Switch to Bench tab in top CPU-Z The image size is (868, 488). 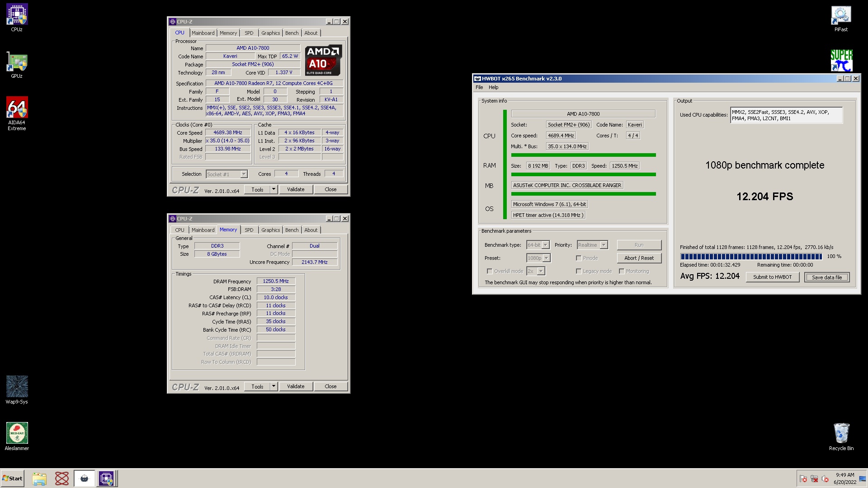coord(292,33)
